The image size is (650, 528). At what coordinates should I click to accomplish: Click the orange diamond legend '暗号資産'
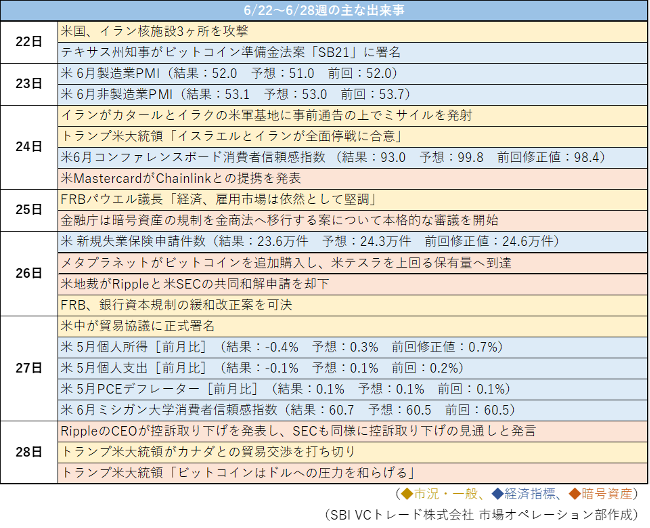(601, 494)
